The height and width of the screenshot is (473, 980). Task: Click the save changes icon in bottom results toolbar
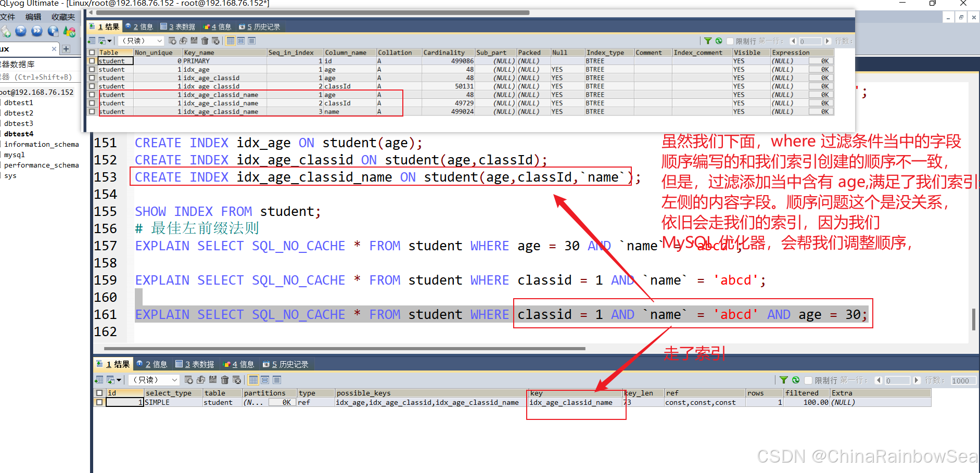(213, 380)
